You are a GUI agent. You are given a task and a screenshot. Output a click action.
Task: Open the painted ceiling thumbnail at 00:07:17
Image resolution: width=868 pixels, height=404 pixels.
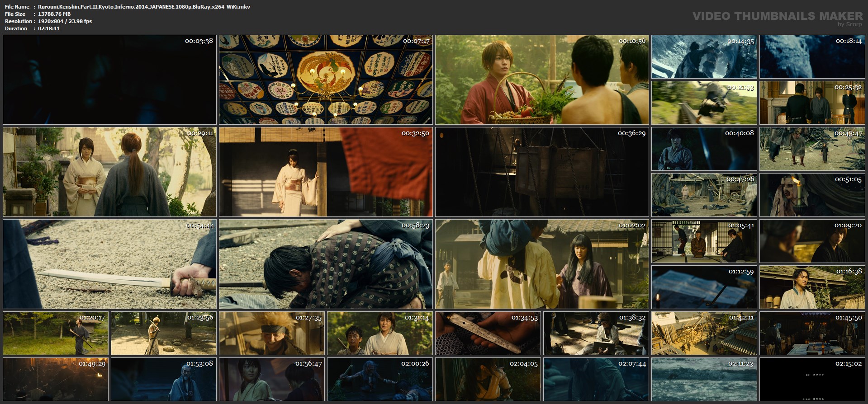click(x=326, y=80)
